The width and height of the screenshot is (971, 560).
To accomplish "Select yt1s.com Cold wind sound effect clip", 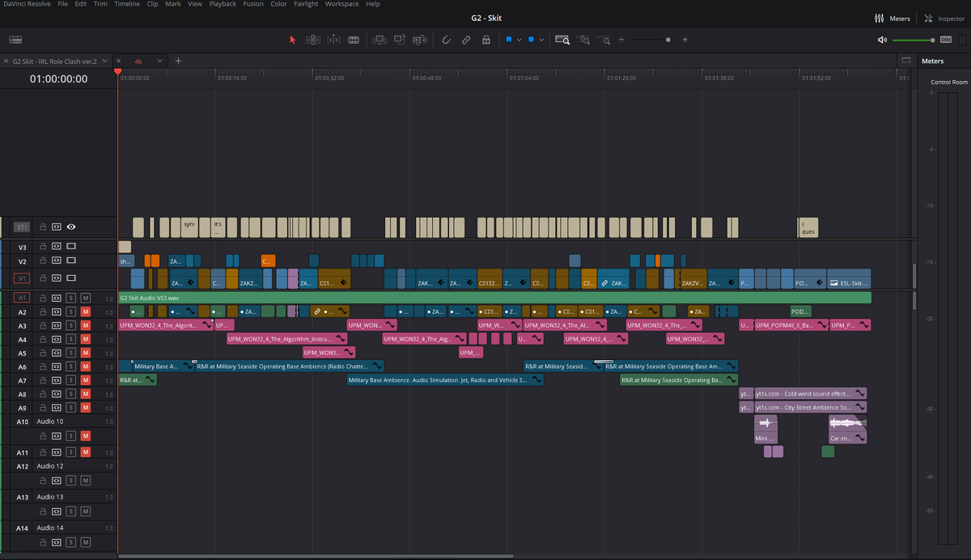I will click(x=810, y=393).
